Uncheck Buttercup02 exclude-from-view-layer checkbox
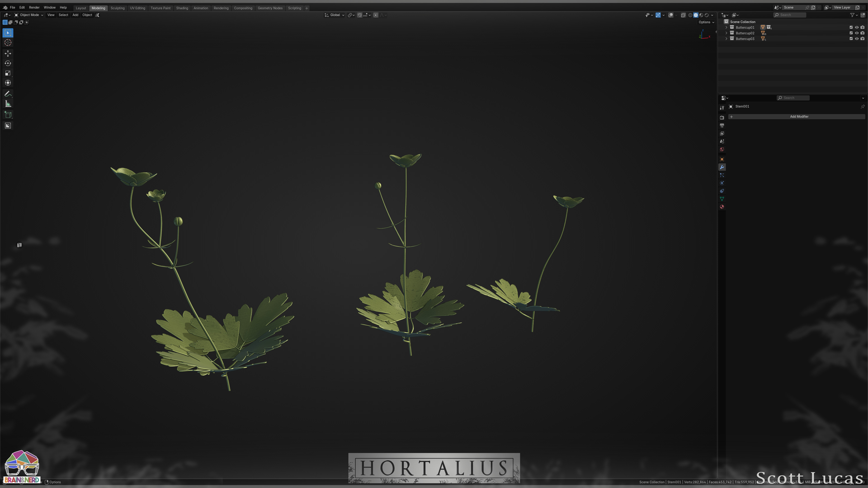868x488 pixels. pos(851,33)
